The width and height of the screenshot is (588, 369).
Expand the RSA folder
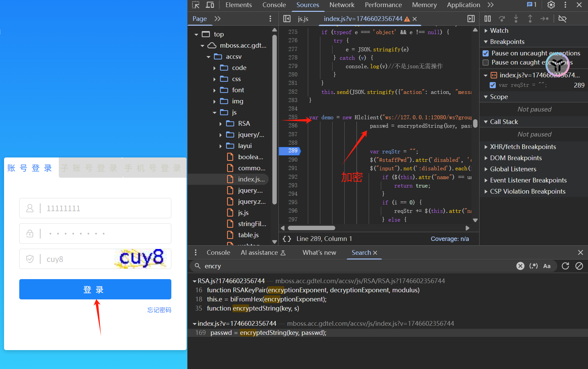click(221, 124)
